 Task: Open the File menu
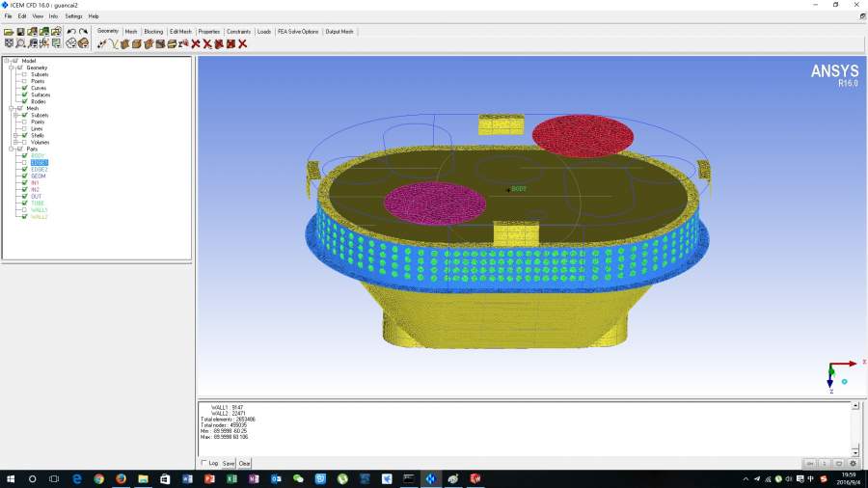coord(9,16)
